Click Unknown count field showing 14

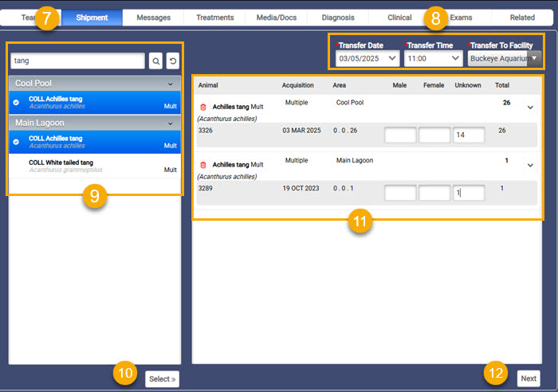click(469, 135)
